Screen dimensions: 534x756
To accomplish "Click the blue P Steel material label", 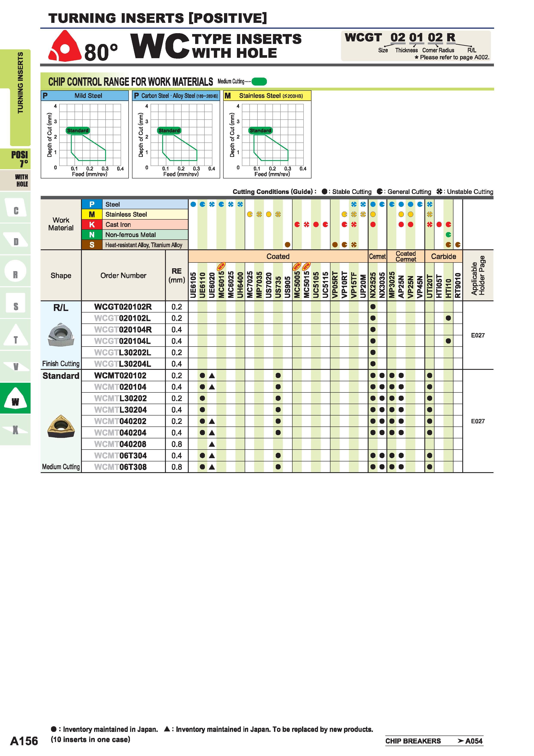I will (135, 204).
